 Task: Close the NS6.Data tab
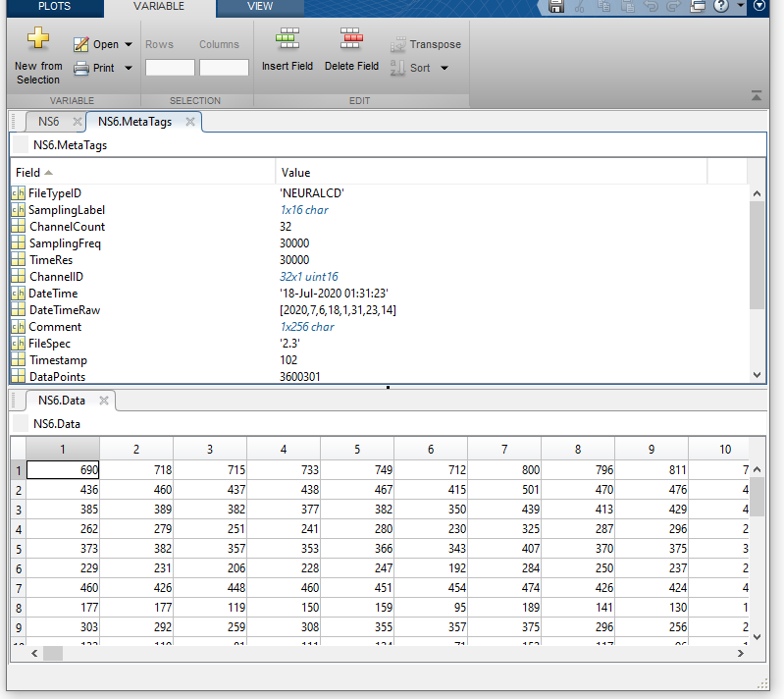point(104,401)
